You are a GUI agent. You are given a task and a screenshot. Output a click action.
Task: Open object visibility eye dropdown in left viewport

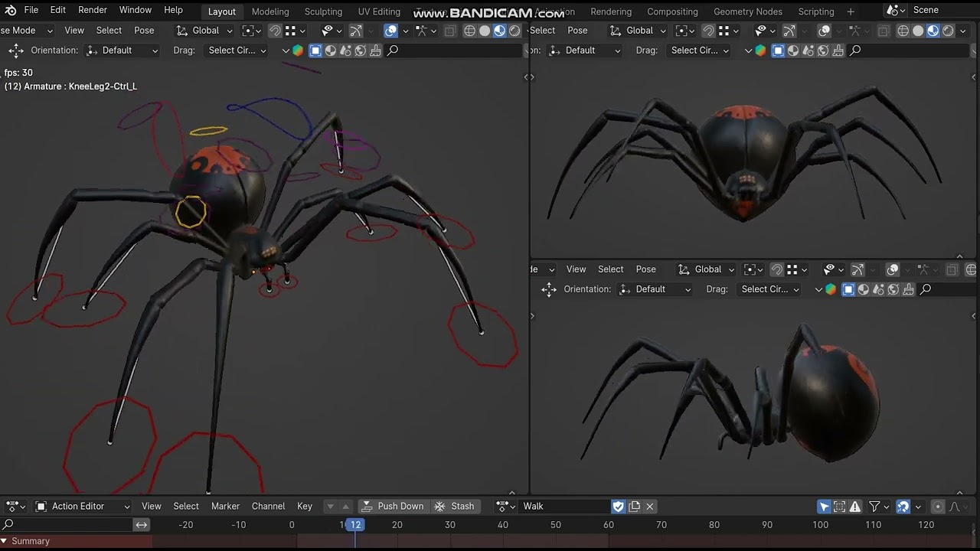332,31
